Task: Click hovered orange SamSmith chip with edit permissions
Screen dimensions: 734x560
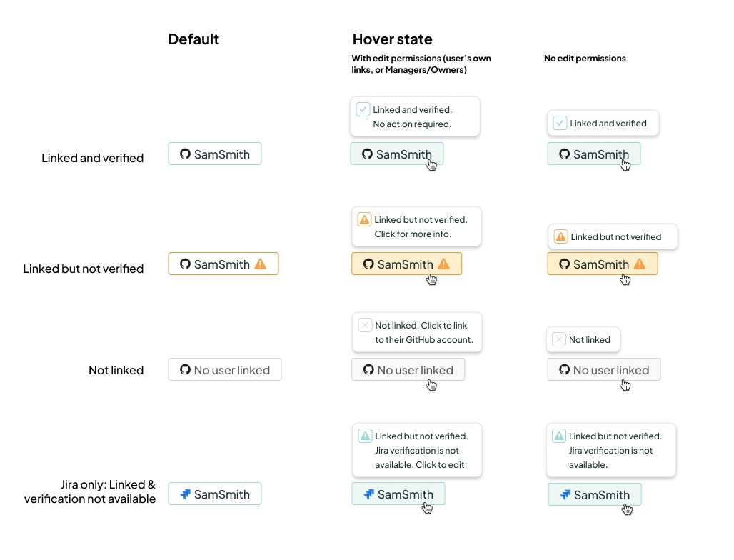Action: [x=406, y=264]
